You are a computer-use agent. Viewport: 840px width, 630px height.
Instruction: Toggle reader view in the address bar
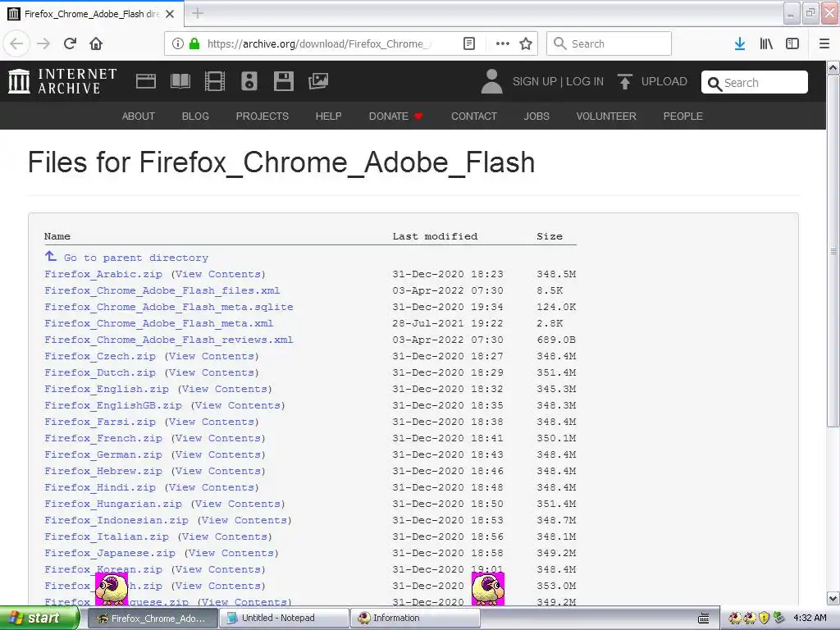[x=468, y=43]
